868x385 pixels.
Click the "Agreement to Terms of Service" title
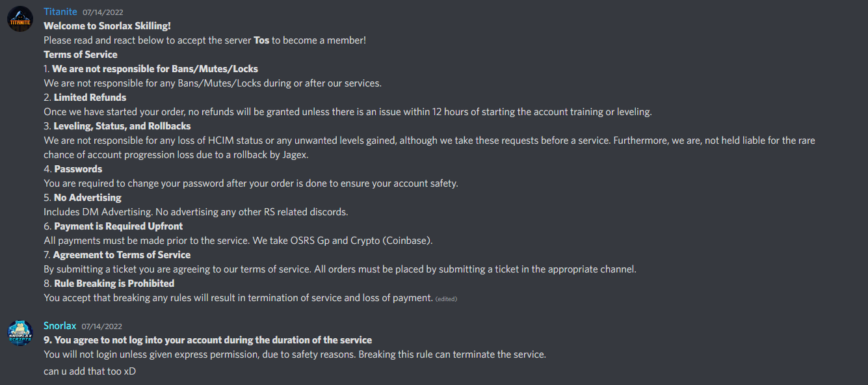coord(122,255)
